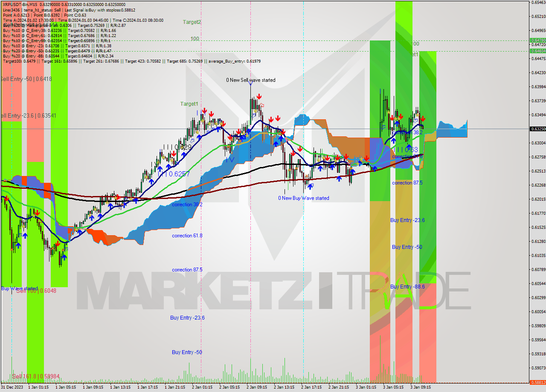
Task: Click the 'Buy %20 @ Entry -50: 0.61235' row
Action: point(57,51)
